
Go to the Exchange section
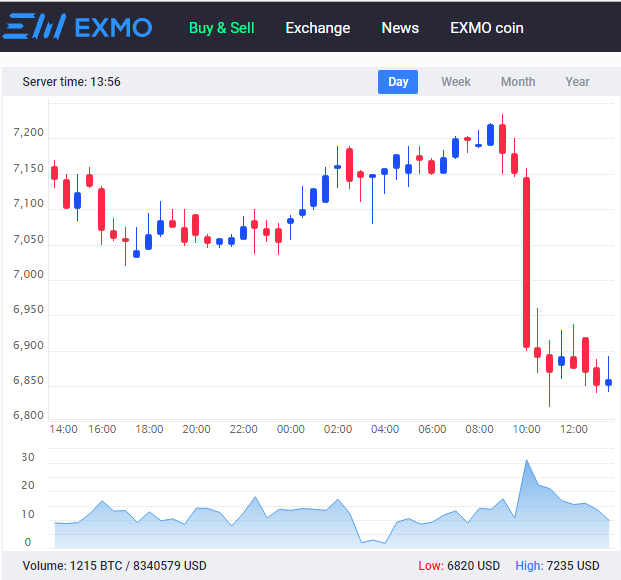tap(317, 28)
